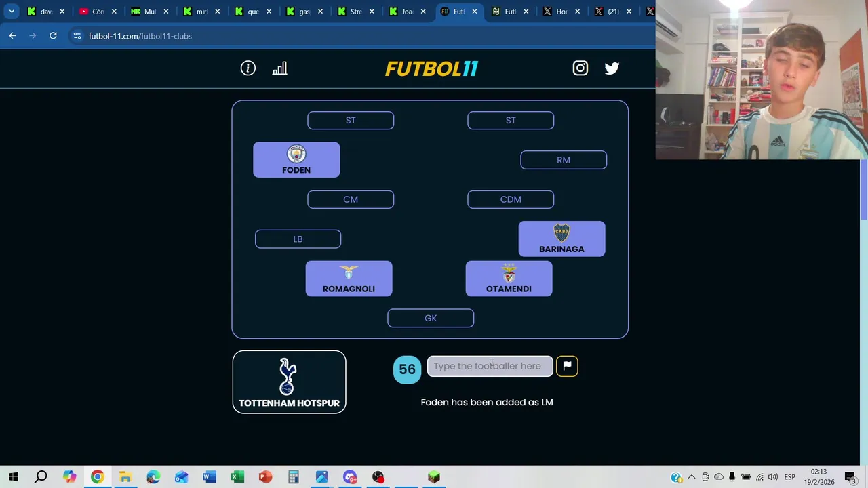868x488 pixels.
Task: Open the ESP language indicator
Action: (790, 477)
